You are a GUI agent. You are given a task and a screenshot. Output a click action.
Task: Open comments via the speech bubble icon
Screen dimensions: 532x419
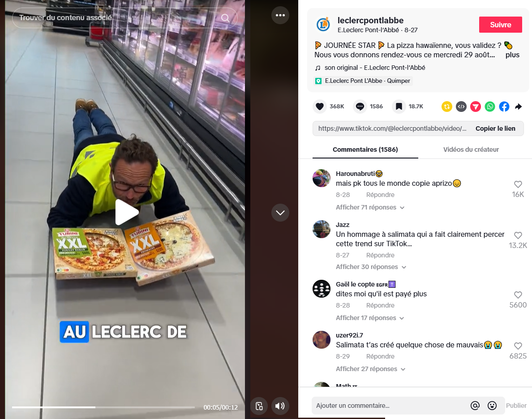(360, 107)
